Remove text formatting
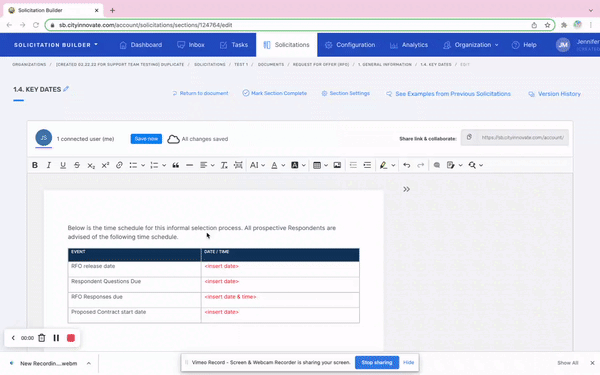 coord(224,165)
